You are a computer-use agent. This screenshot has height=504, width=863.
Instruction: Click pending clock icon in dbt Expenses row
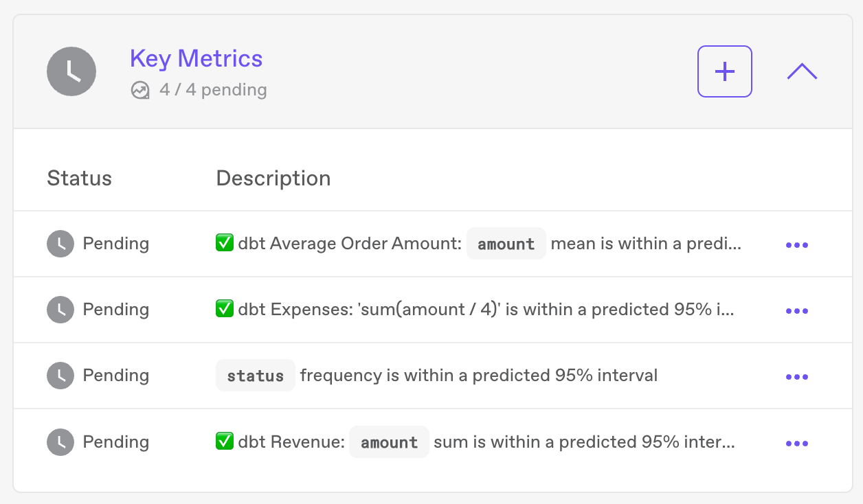[x=60, y=310]
